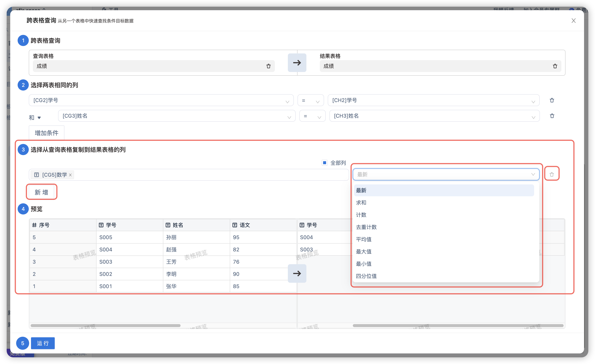Click the right table 学号 column header
Image resolution: width=595 pixels, height=364 pixels.
325,225
